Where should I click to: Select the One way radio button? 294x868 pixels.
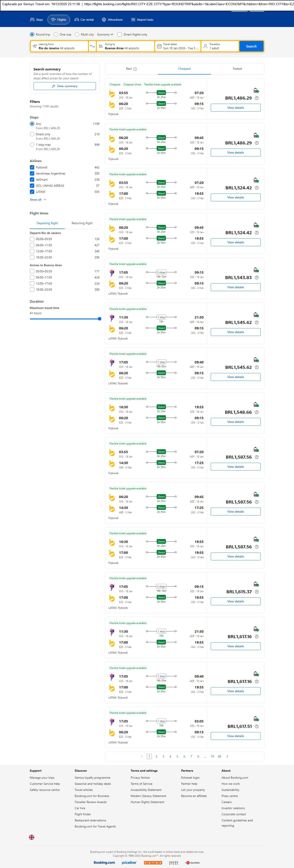click(56, 34)
